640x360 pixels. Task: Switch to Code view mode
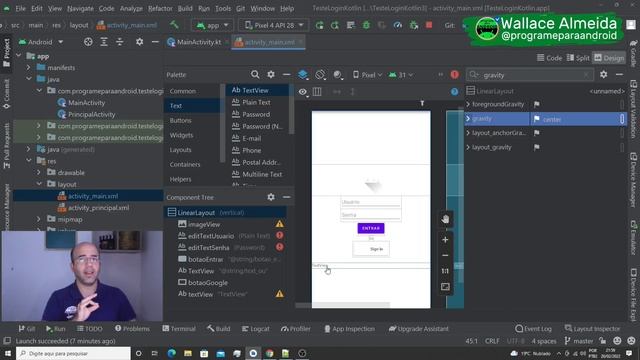click(549, 58)
